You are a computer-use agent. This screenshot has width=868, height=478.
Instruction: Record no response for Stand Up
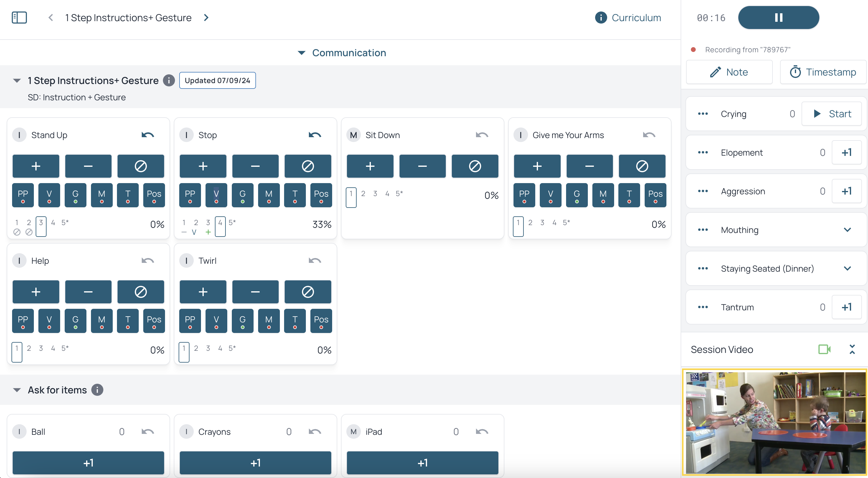coord(141,166)
